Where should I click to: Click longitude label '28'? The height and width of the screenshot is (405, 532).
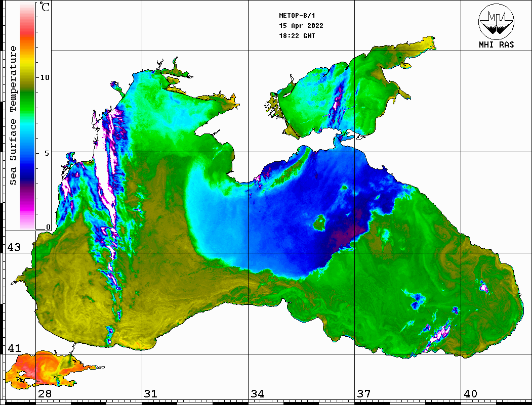[x=45, y=393]
